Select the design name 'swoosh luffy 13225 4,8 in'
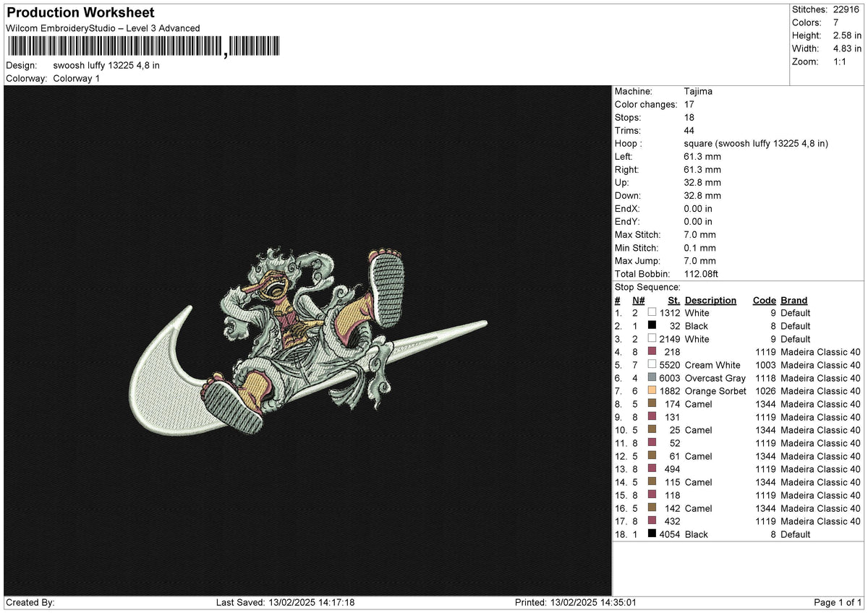Image resolution: width=868 pixels, height=613 pixels. [106, 65]
